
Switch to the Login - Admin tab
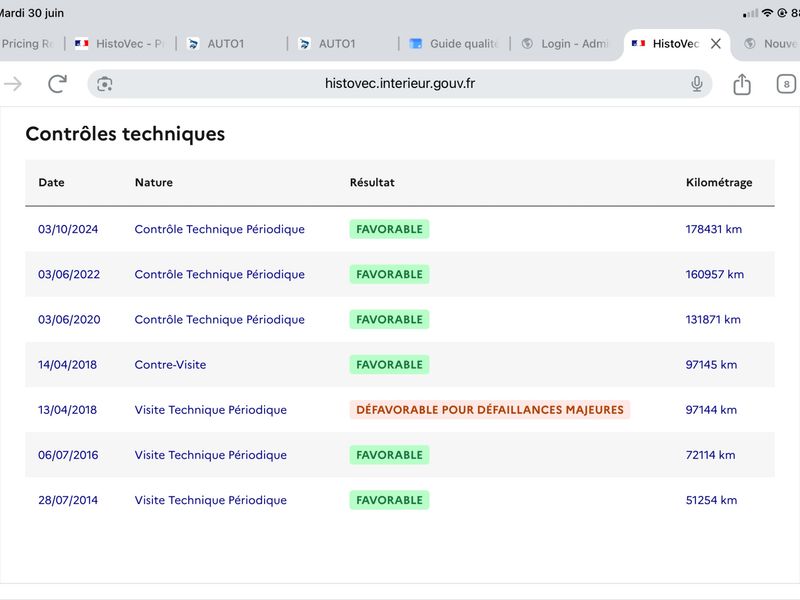(x=564, y=44)
